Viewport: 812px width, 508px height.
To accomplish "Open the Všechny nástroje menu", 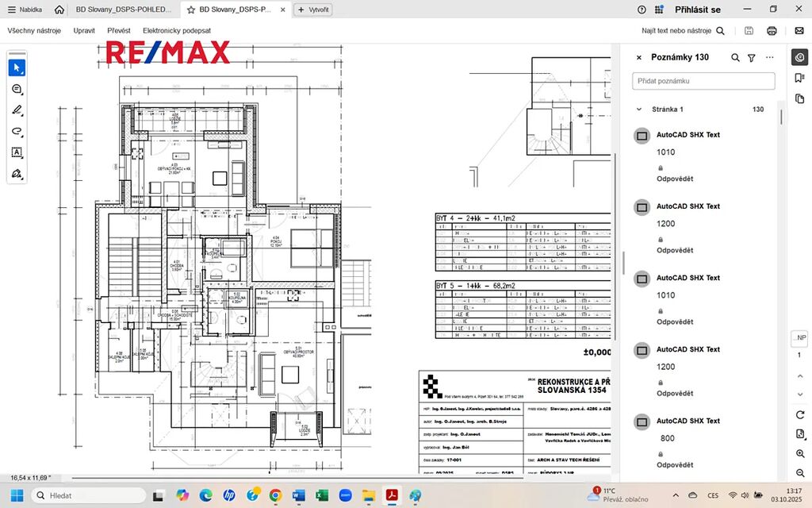I will 35,31.
